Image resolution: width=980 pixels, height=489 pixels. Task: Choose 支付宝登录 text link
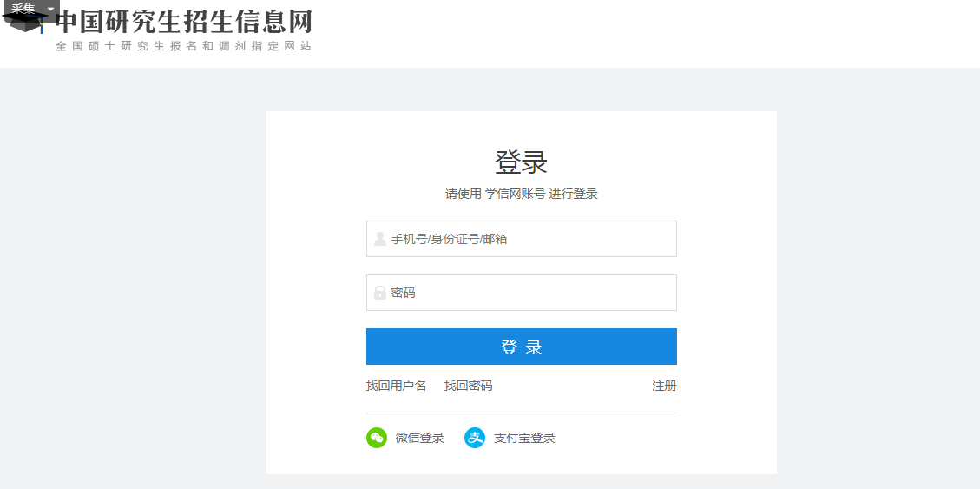[524, 439]
